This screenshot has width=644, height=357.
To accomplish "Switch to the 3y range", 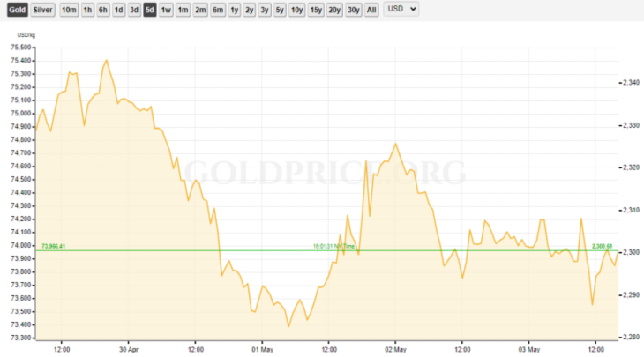I will point(265,10).
